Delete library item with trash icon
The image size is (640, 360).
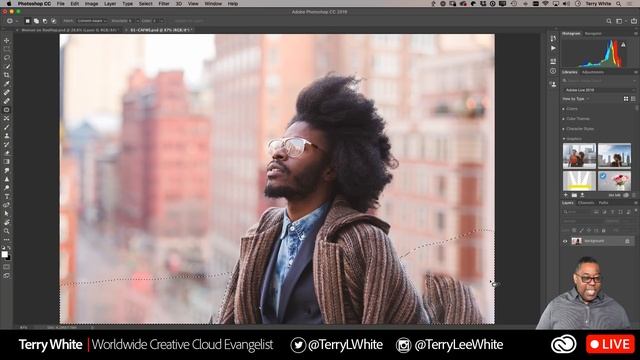(634, 196)
